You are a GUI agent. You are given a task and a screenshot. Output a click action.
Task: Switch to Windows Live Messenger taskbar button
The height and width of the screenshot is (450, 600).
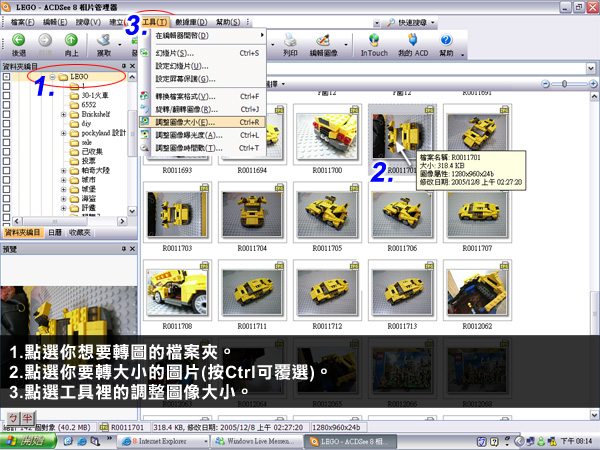pyautogui.click(x=256, y=441)
